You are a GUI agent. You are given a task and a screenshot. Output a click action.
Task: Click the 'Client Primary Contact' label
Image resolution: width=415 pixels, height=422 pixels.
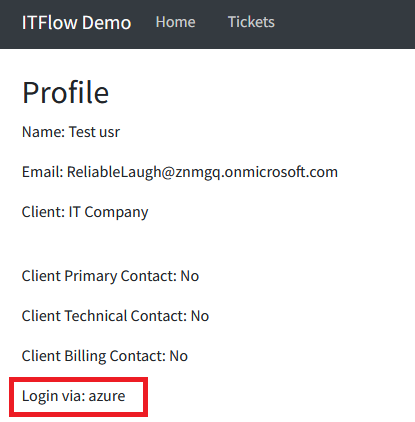(99, 276)
